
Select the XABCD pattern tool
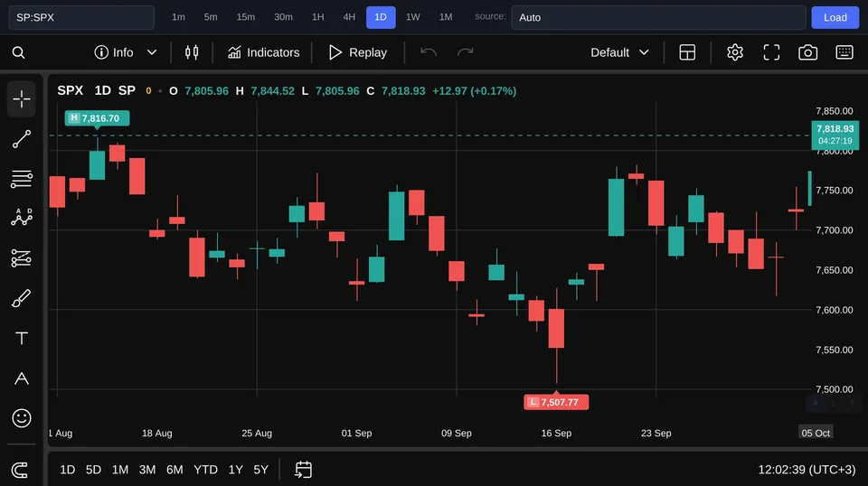click(x=22, y=218)
